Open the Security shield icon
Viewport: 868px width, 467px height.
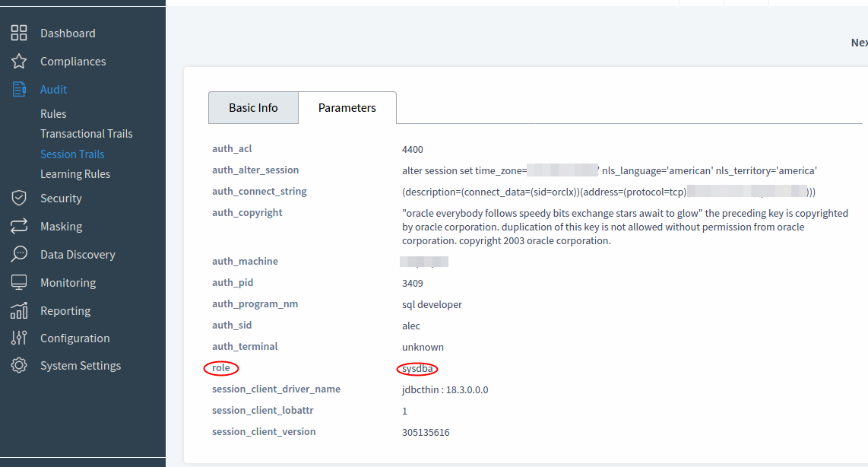click(x=21, y=198)
